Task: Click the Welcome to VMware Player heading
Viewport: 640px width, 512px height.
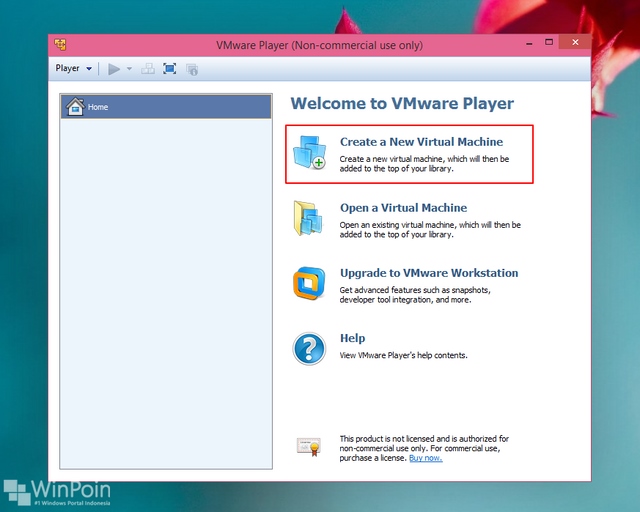Action: pos(402,103)
